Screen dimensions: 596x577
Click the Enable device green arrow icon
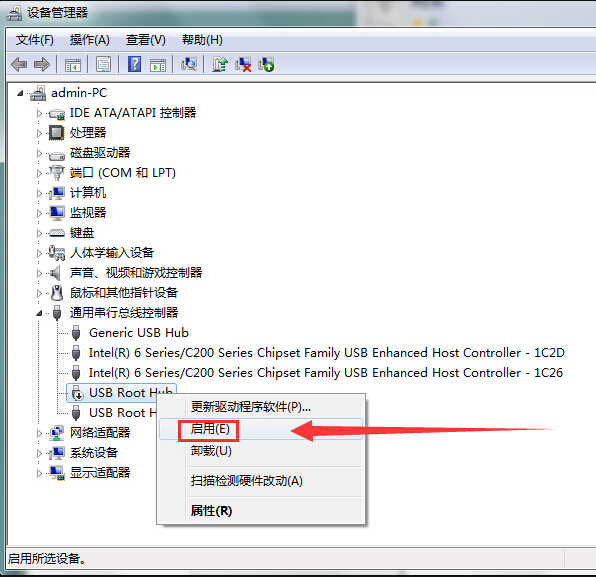point(266,64)
